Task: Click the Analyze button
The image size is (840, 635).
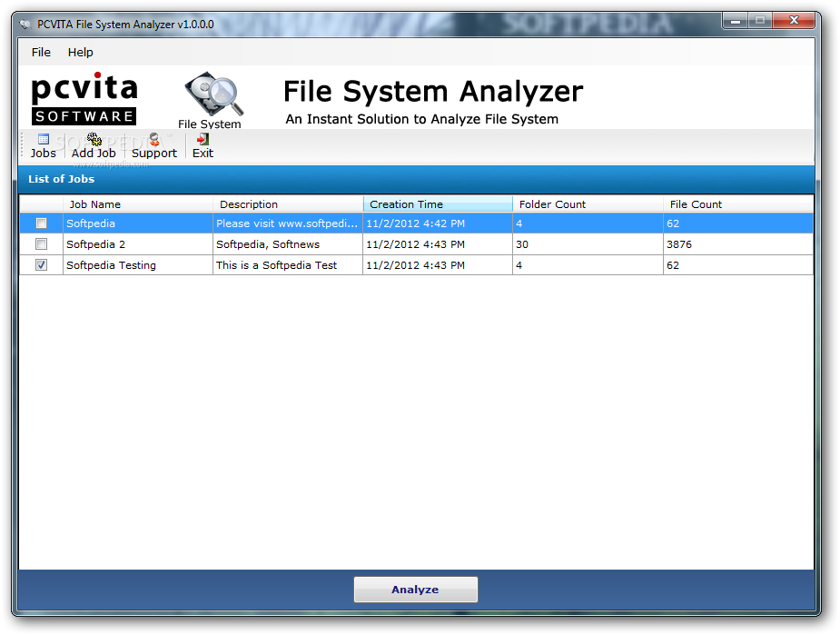Action: click(415, 590)
